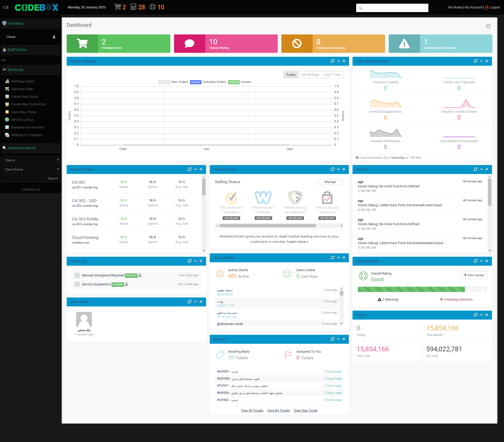Select the Last 1 Year tab

[333, 75]
